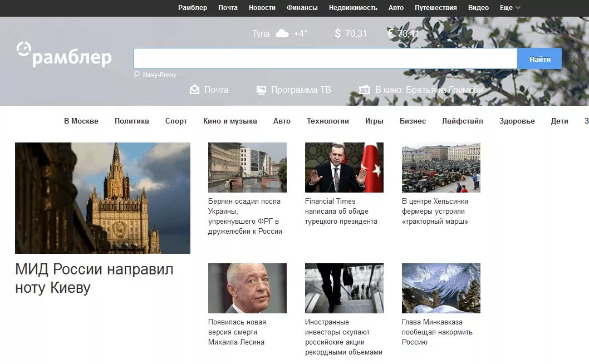
Task: Click the 78,41 euro rate
Action: pyautogui.click(x=408, y=34)
